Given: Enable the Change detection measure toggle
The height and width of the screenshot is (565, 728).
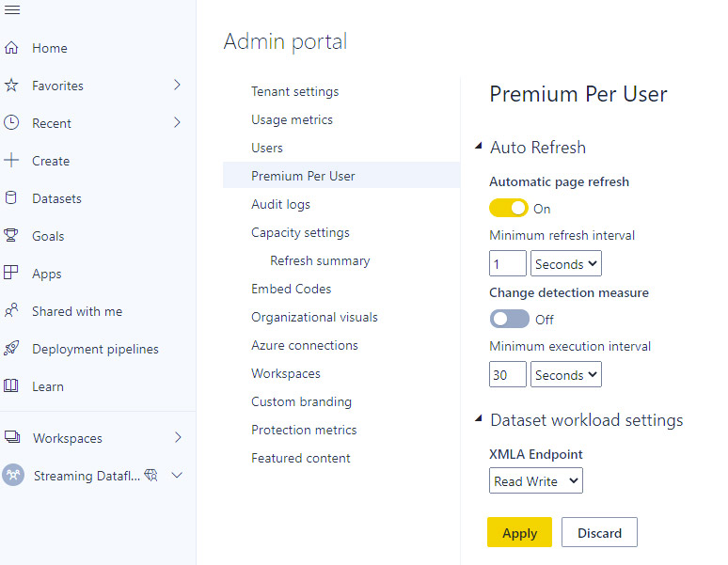Looking at the screenshot, I should pos(510,319).
